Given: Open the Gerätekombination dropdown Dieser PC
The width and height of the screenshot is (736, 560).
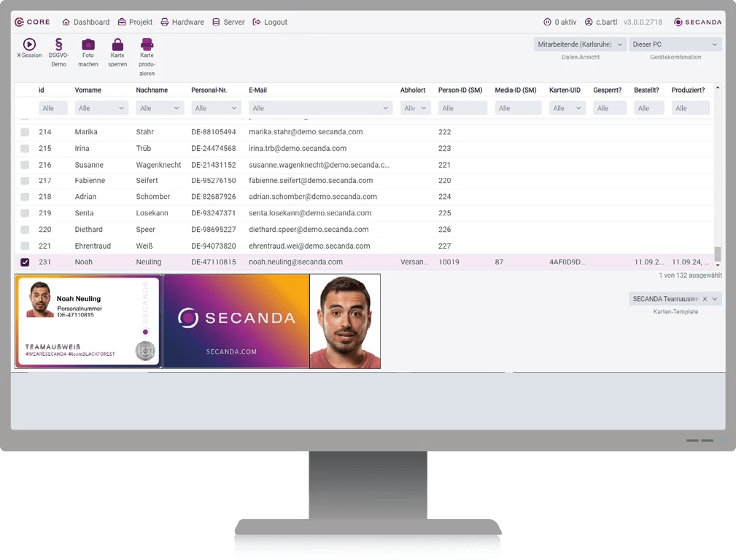Looking at the screenshot, I should [675, 44].
